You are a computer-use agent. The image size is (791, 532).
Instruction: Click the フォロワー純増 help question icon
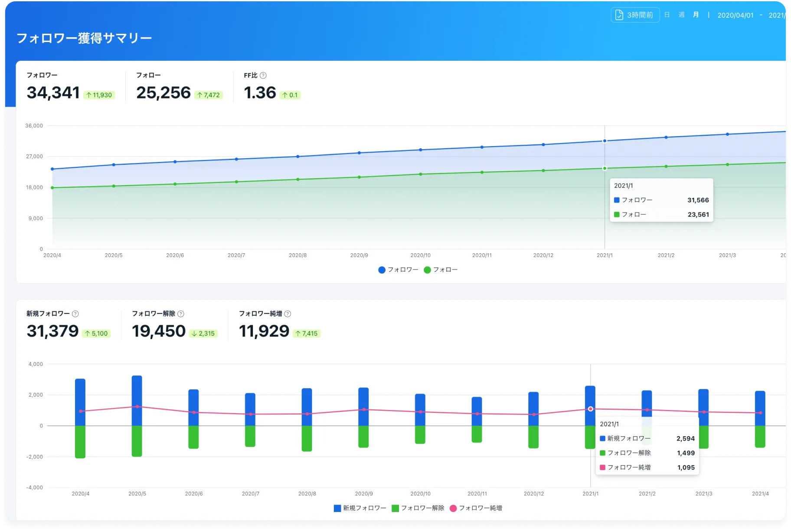(288, 314)
